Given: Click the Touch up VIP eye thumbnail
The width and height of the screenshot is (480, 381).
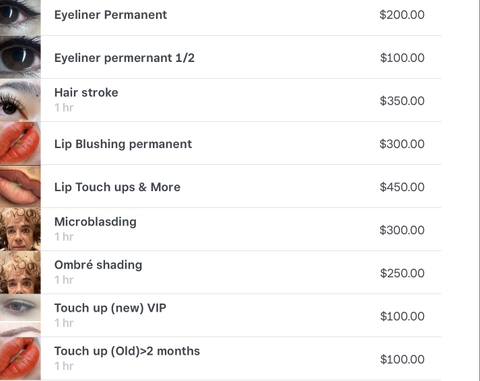Looking at the screenshot, I should pyautogui.click(x=20, y=315).
